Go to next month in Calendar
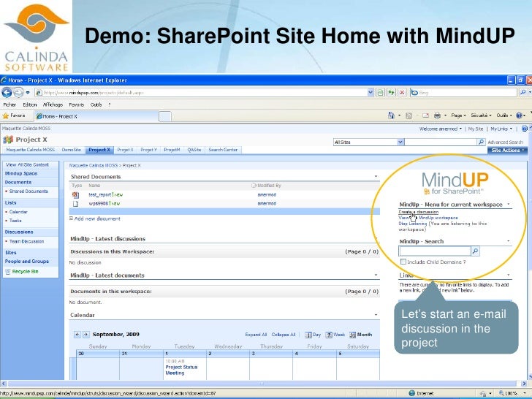The width and height of the screenshot is (532, 399). click(x=85, y=335)
